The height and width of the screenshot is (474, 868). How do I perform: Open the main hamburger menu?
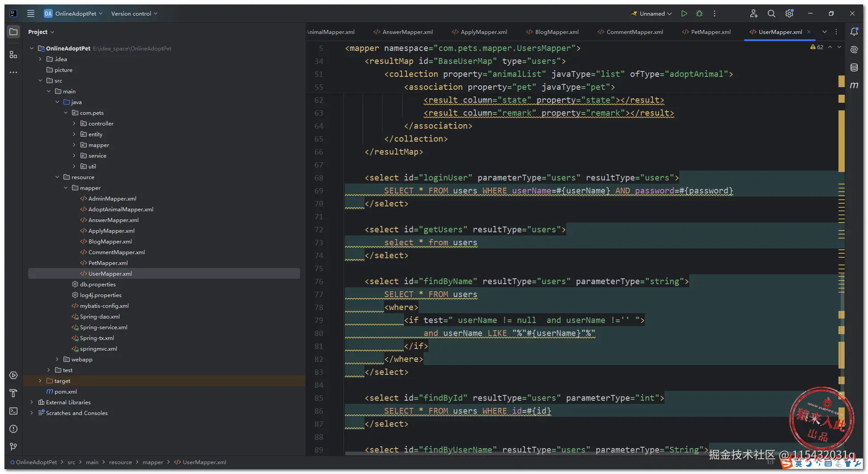pyautogui.click(x=31, y=13)
